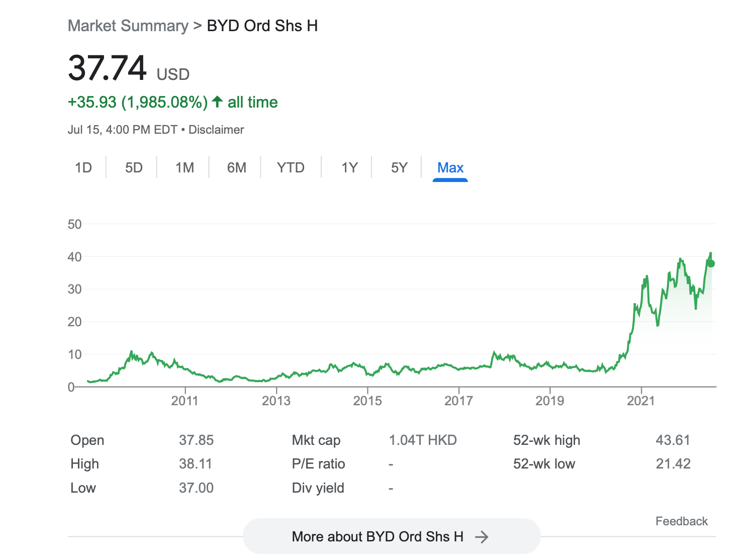Click the 2011 label on chart axis

[184, 401]
